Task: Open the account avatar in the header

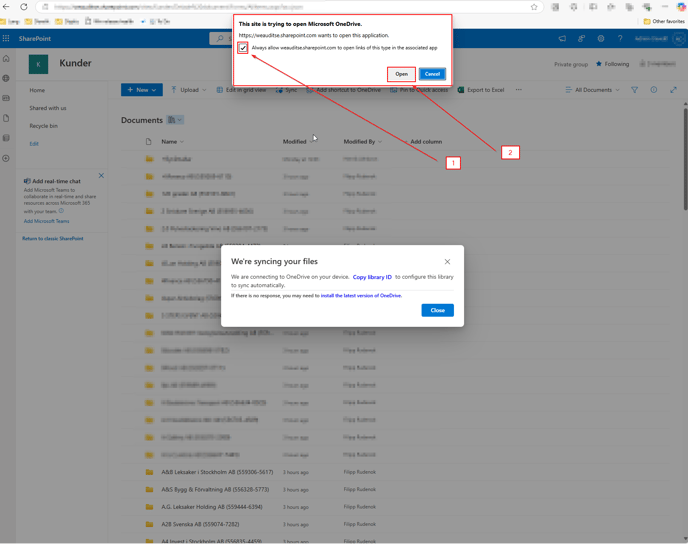Action: 679,39
